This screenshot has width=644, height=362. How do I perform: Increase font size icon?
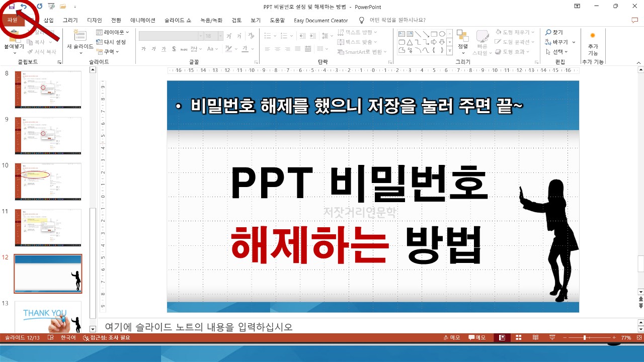point(229,36)
